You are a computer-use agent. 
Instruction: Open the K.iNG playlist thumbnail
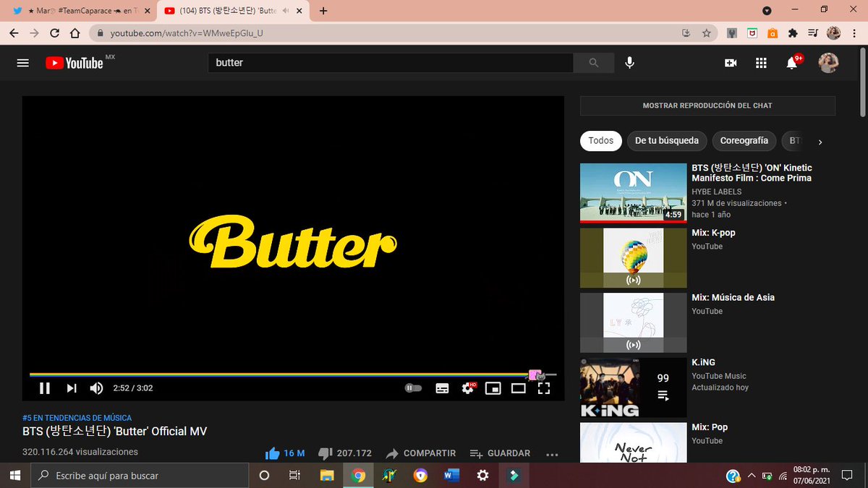pos(634,388)
